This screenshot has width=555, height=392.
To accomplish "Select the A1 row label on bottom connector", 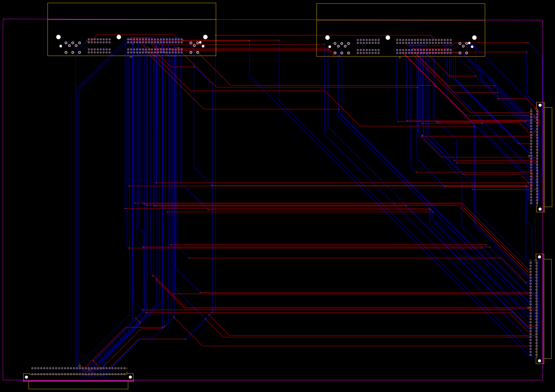I will (x=127, y=373).
